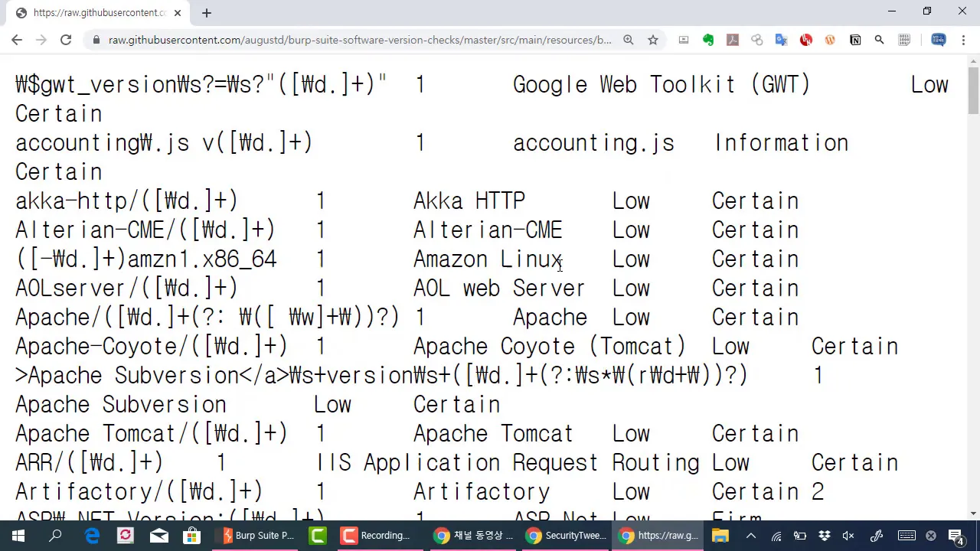This screenshot has height=551, width=980.
Task: Bookmark this page with the star
Action: (653, 40)
